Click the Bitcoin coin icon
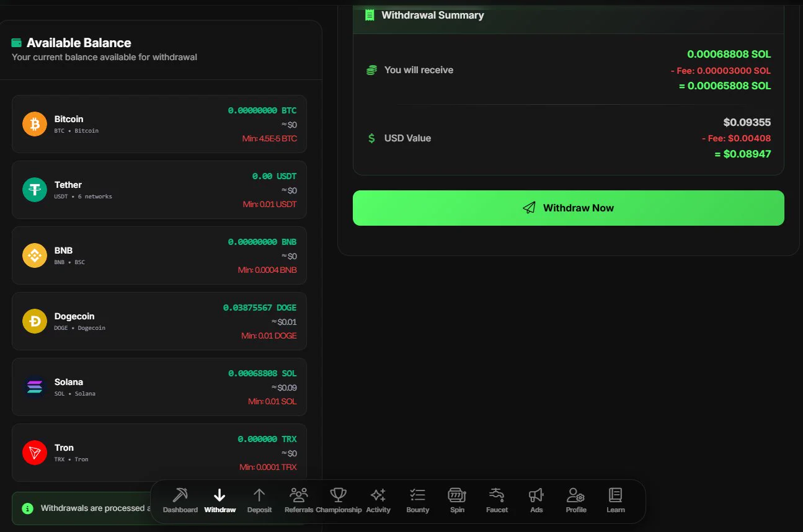The width and height of the screenshot is (803, 532). click(35, 124)
